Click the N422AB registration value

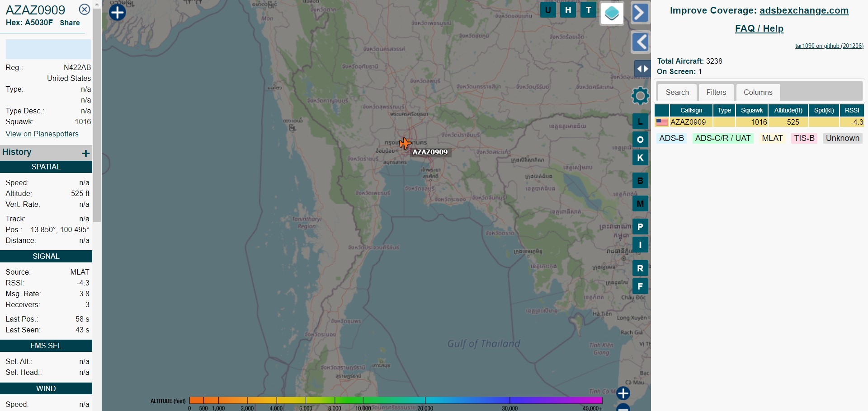point(77,67)
